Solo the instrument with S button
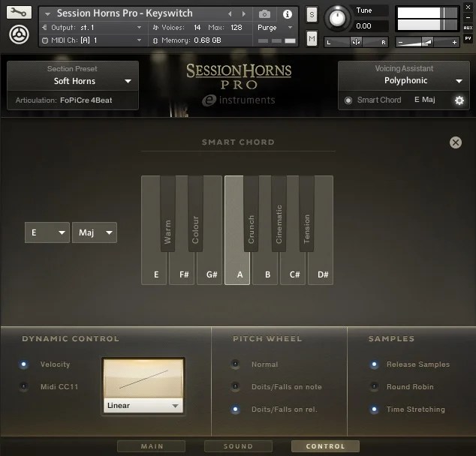The image size is (476, 456). 312,14
